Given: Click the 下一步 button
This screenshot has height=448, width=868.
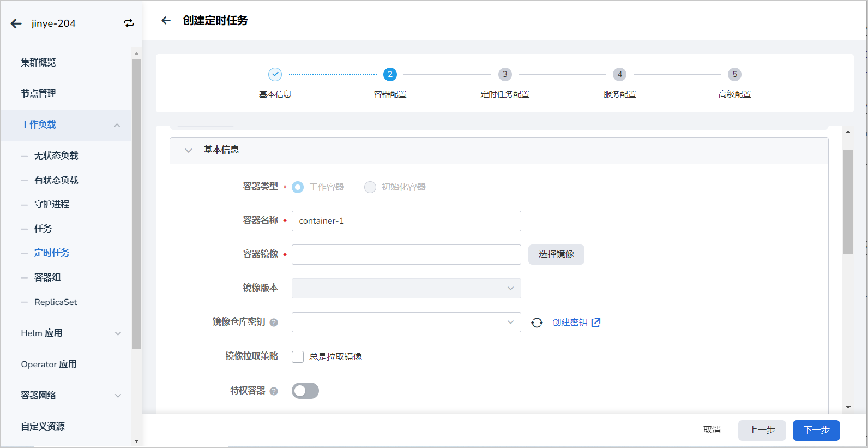Looking at the screenshot, I should [816, 430].
